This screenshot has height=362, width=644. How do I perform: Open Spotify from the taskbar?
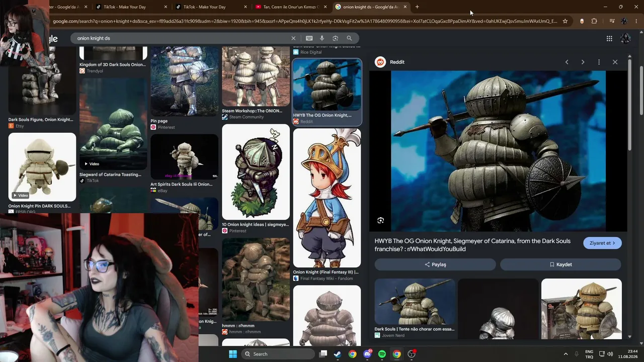(x=382, y=354)
